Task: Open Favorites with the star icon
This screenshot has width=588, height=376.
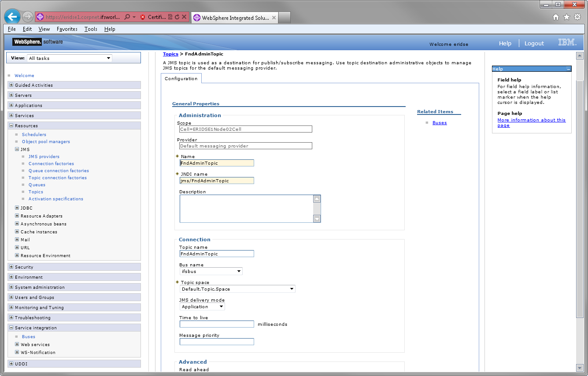Action: click(x=567, y=17)
